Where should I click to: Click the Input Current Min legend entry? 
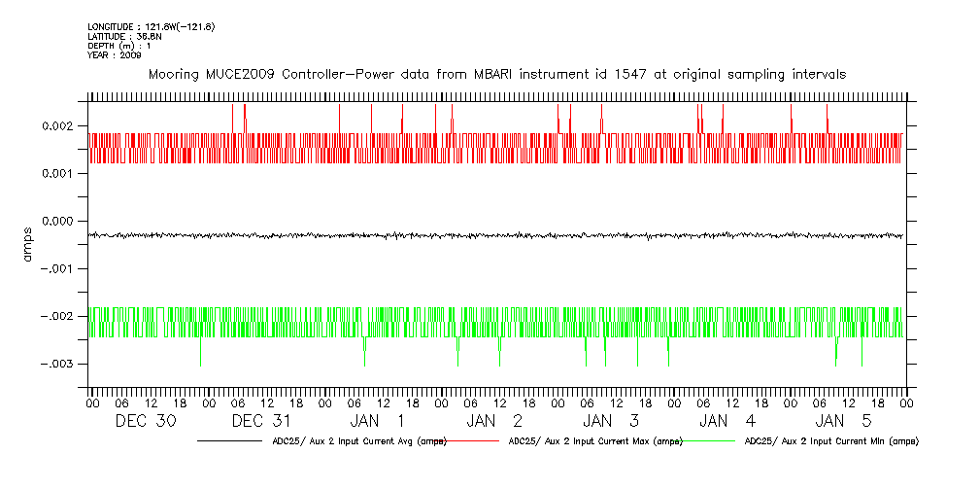(830, 441)
